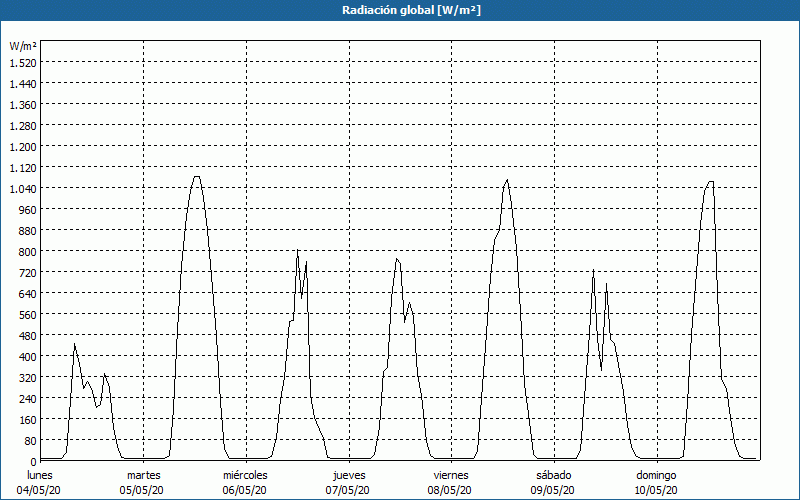Click the 400 y-axis value
Screen dimensions: 800x500
click(27, 357)
